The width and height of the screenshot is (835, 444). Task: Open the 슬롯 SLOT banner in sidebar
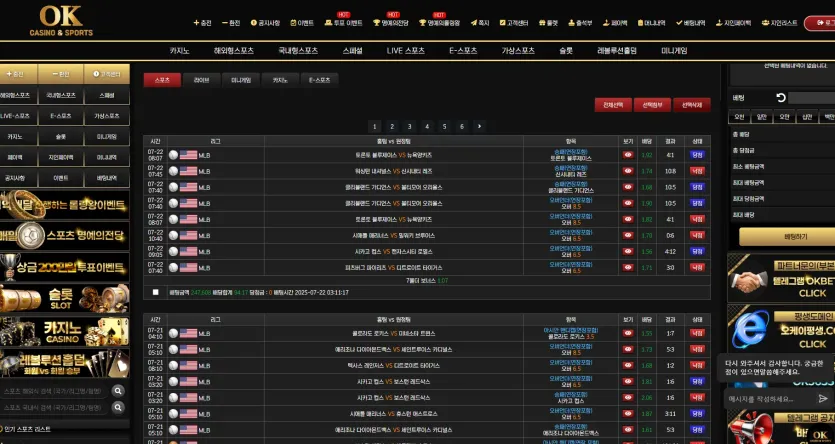pos(64,298)
